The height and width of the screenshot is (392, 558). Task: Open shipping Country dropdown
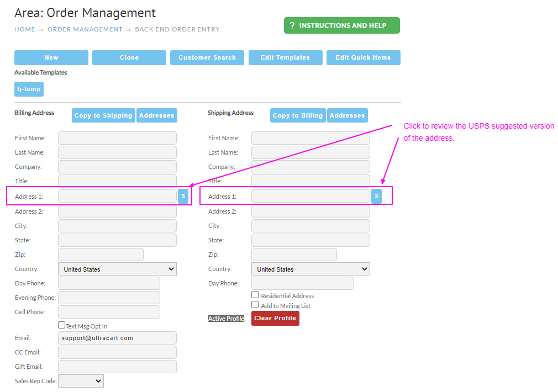[x=310, y=269]
